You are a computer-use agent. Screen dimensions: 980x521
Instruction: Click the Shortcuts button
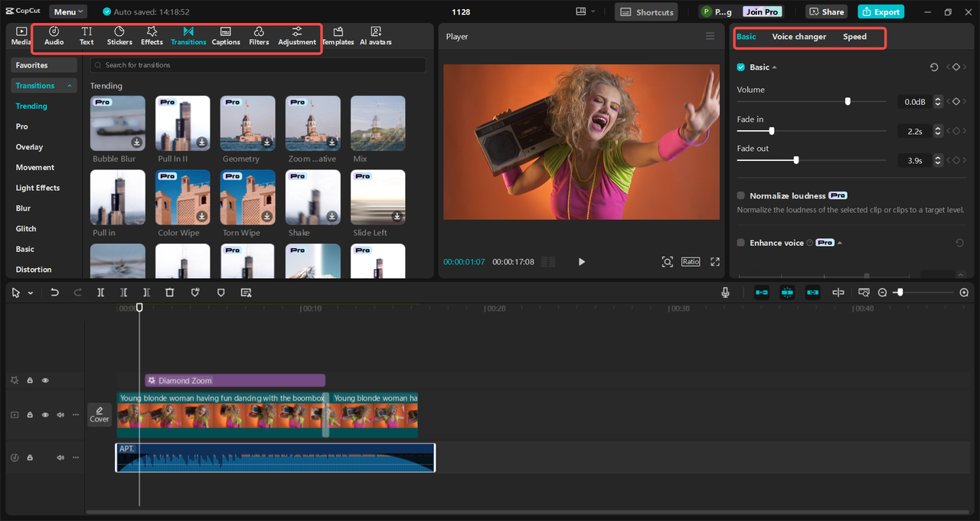(x=647, y=12)
